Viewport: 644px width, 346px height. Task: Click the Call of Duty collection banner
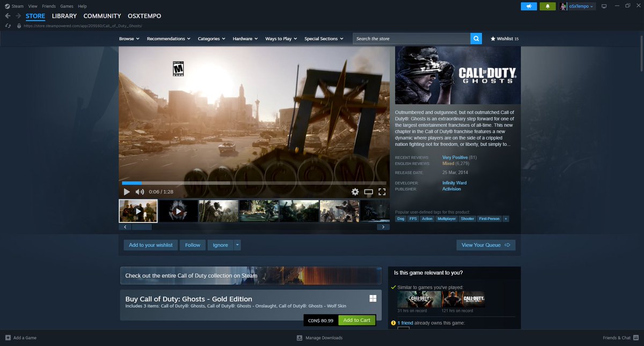click(251, 275)
